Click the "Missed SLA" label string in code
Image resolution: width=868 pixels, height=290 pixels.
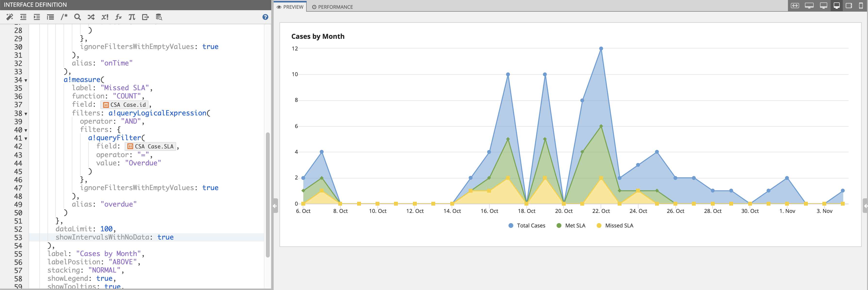(125, 88)
